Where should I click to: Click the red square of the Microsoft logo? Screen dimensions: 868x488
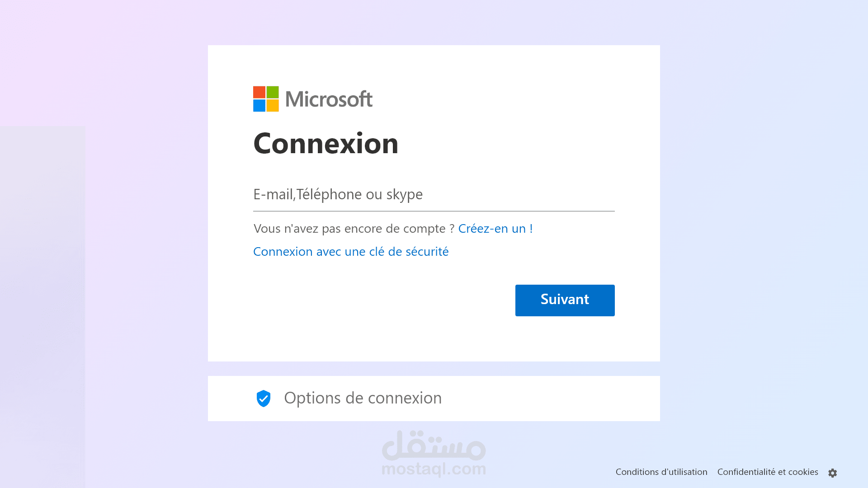tap(259, 92)
